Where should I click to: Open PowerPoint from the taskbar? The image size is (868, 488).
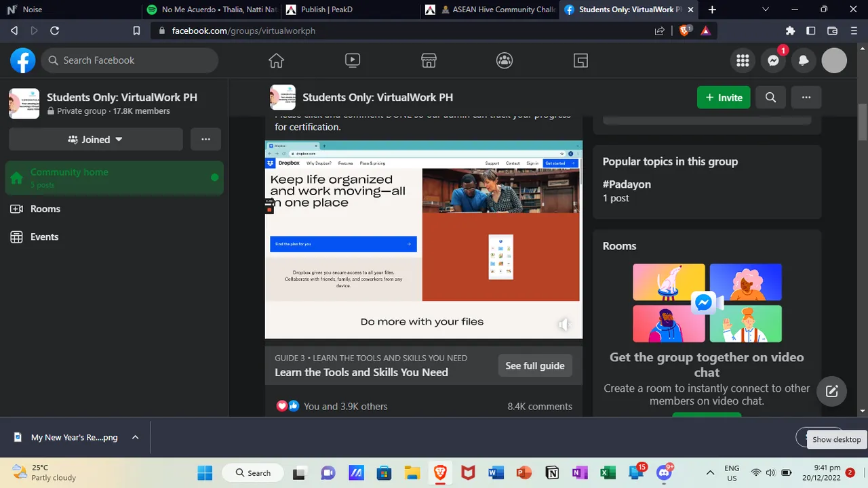point(524,472)
